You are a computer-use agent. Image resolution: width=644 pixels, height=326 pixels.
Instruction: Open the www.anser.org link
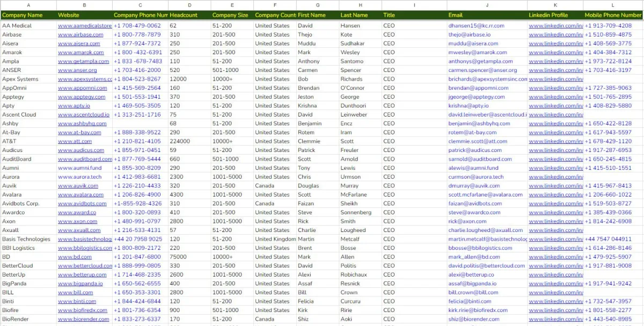[x=77, y=70]
